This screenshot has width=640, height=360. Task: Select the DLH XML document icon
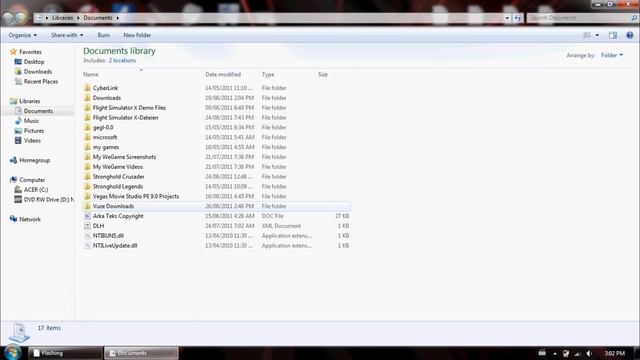87,226
